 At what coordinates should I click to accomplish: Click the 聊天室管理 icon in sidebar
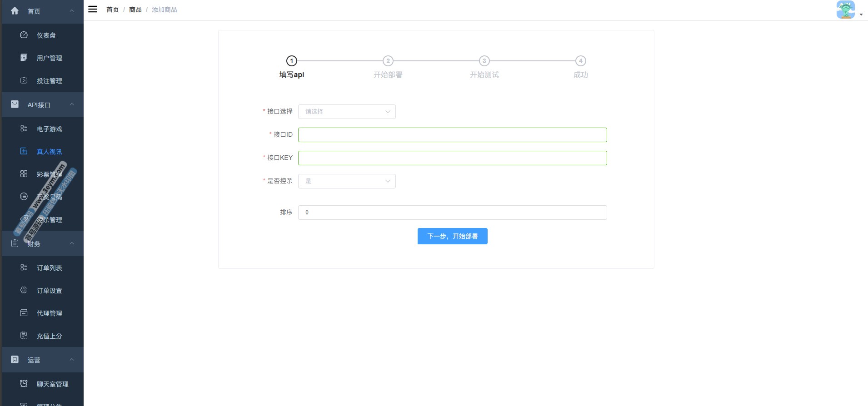24,384
